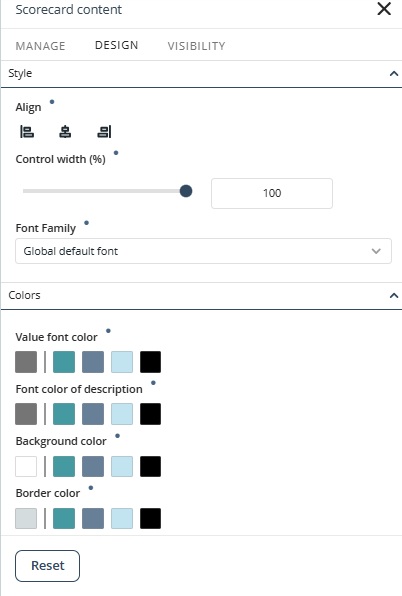Select light blue swatch for Value font color

coord(122,362)
